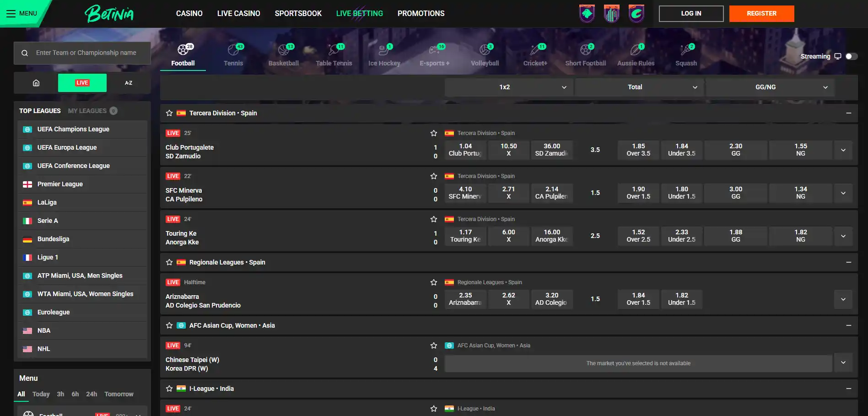
Task: Bet on Anorga Kke at 16.00
Action: tap(552, 236)
